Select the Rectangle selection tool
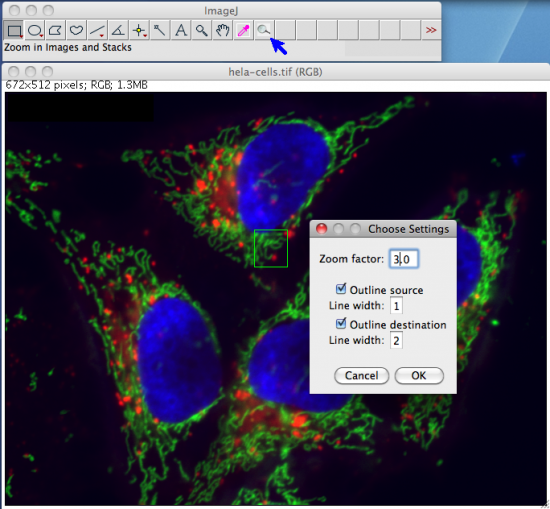 [14, 31]
